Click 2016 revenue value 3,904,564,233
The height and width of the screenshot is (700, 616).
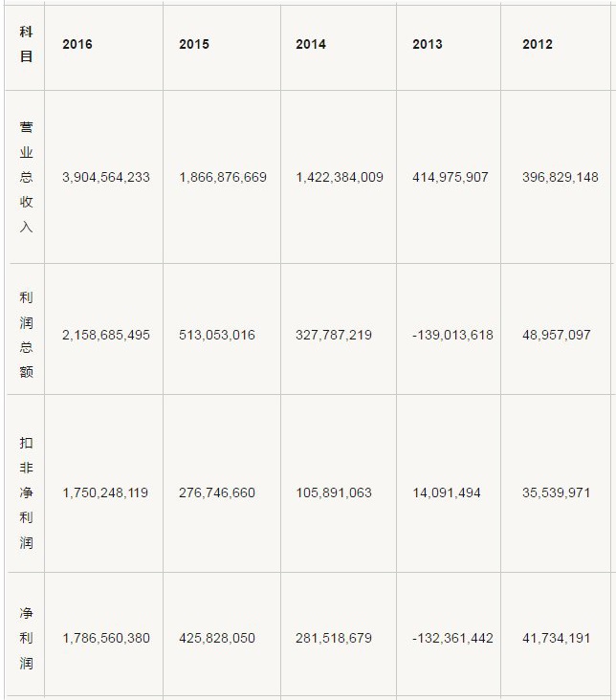[x=105, y=177]
